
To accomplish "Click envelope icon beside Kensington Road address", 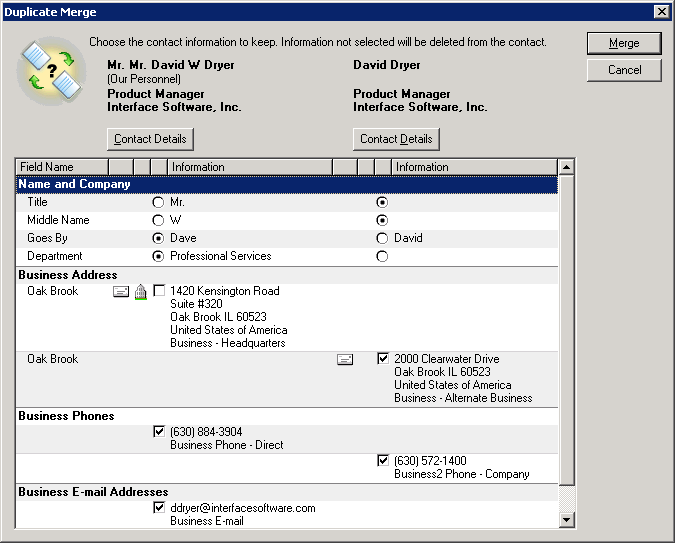I will [121, 291].
